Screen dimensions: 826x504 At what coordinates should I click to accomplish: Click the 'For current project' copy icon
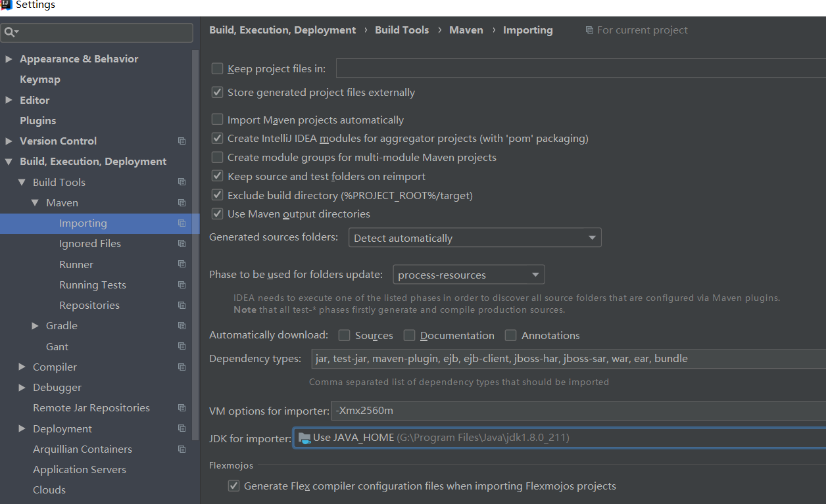pyautogui.click(x=589, y=30)
